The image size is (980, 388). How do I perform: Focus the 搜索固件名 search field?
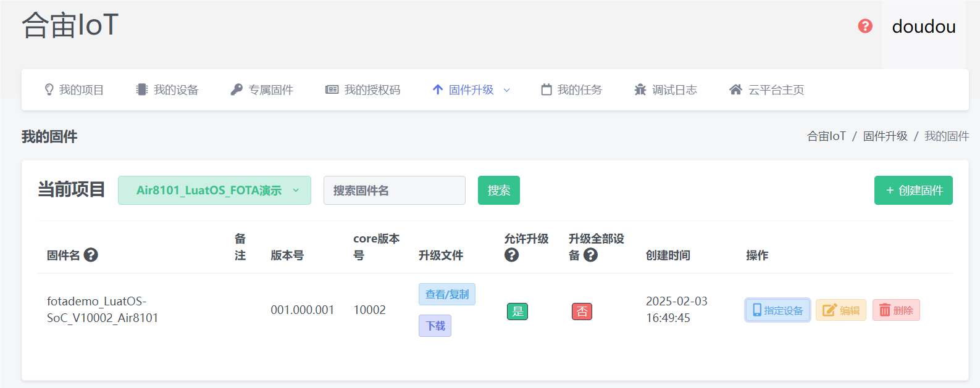point(395,190)
